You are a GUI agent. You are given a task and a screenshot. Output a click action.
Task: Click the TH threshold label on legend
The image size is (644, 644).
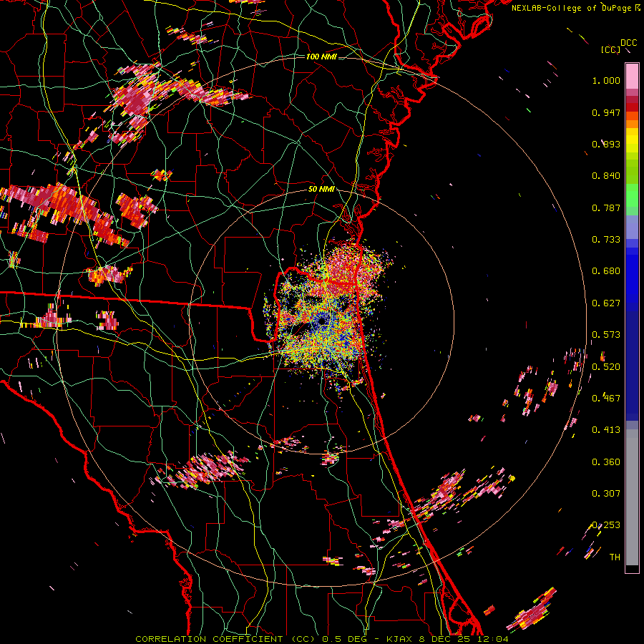615,557
